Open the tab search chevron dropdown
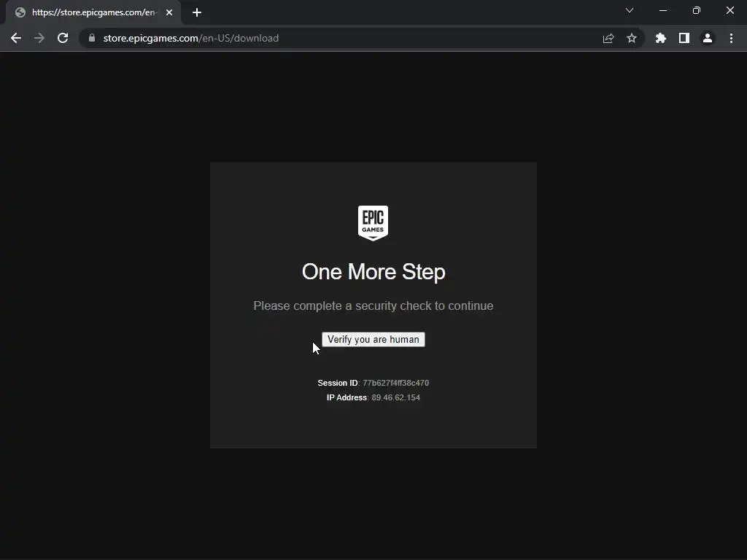 630,10
